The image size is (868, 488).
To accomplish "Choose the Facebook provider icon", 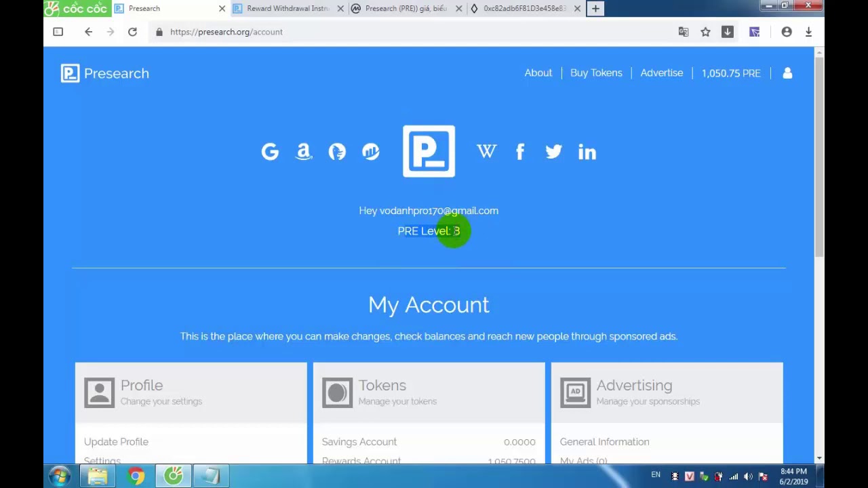I will click(520, 152).
